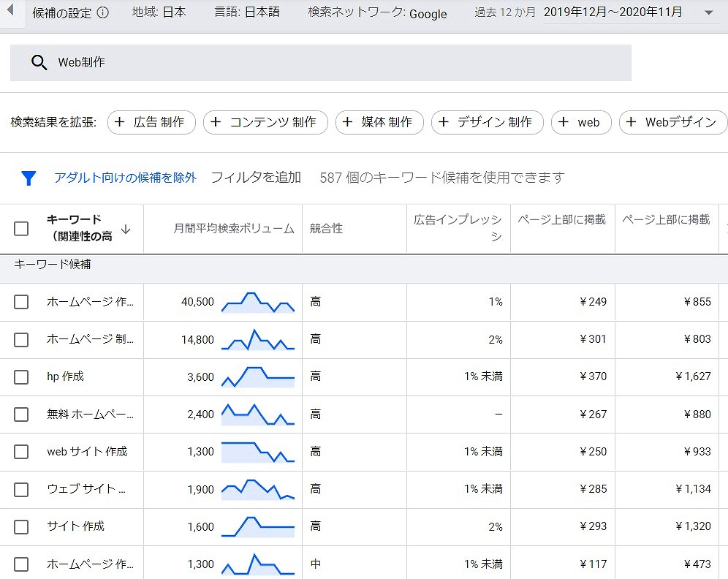Click the plus icon on 広告 制作 chip
Screen dimensions: 728x579
click(120, 122)
